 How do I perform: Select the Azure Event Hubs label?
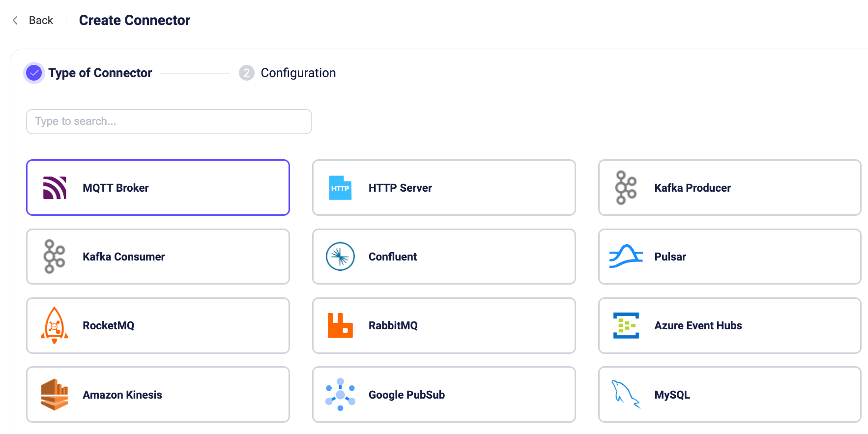(x=698, y=325)
